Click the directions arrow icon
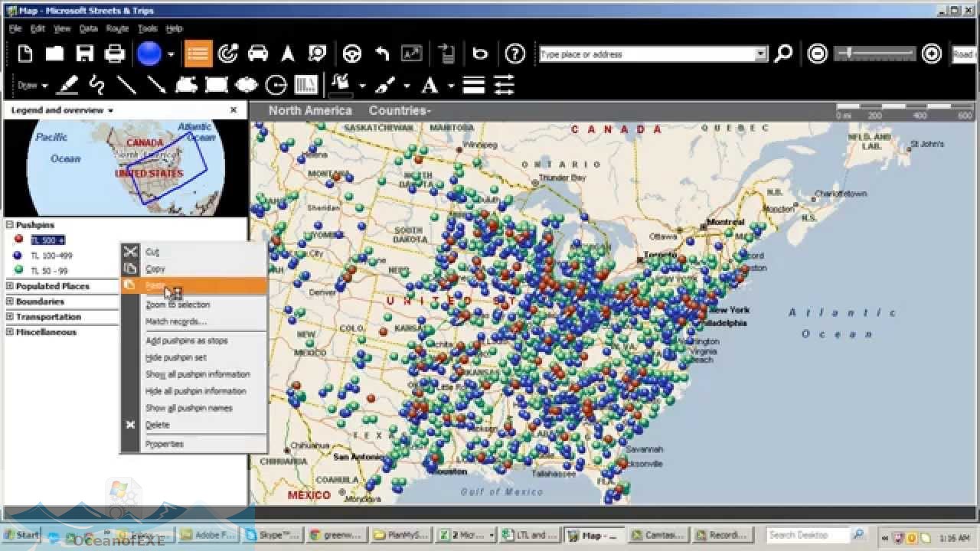 pyautogui.click(x=288, y=54)
